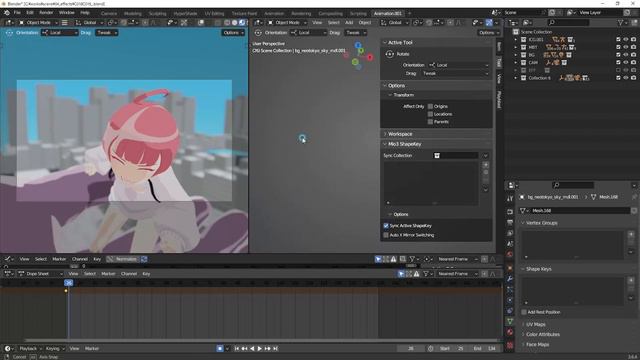The height and width of the screenshot is (360, 640).
Task: Open the Object Mode dropdown in left viewport
Action: (38, 22)
